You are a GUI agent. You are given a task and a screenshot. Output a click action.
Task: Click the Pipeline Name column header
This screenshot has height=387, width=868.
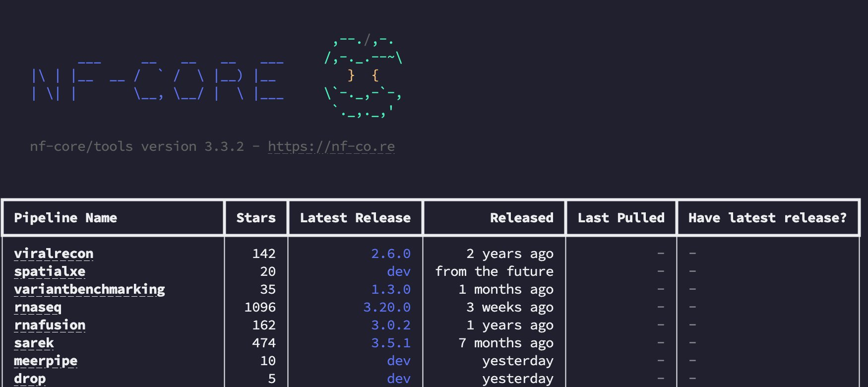click(65, 218)
